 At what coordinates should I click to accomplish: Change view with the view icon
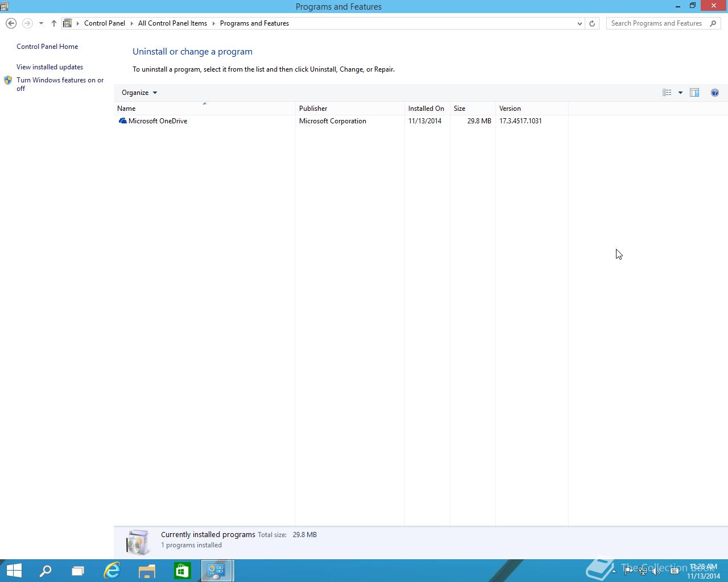point(667,93)
